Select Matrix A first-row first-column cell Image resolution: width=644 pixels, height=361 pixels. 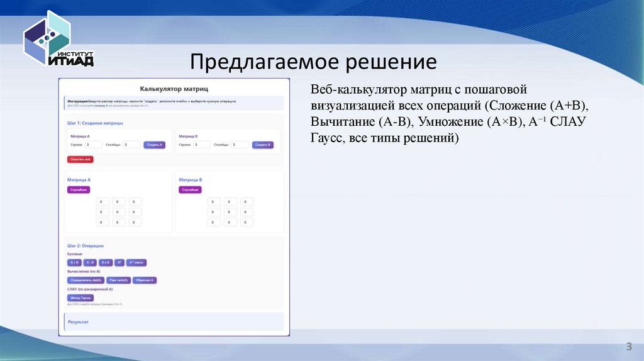click(103, 202)
